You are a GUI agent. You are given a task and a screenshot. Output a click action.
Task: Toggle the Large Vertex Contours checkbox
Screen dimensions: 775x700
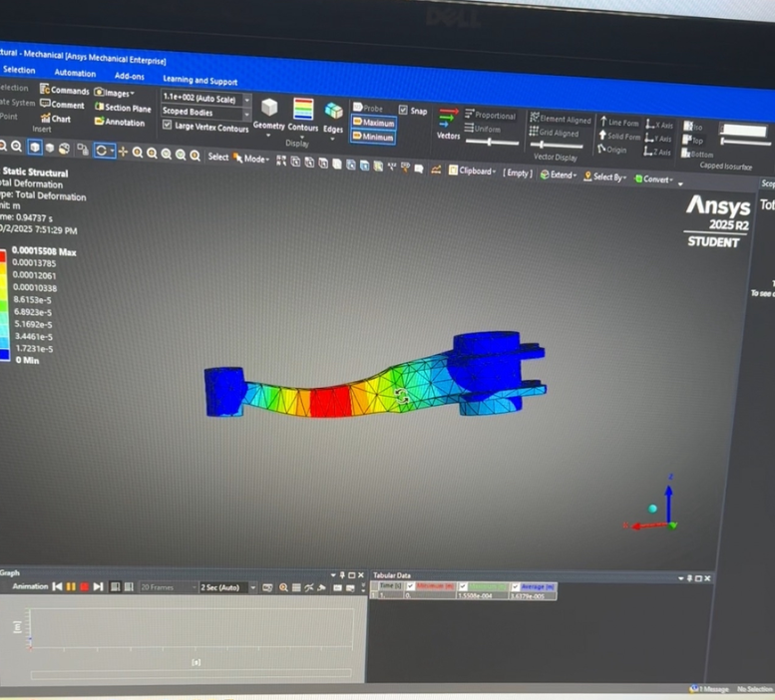[168, 126]
